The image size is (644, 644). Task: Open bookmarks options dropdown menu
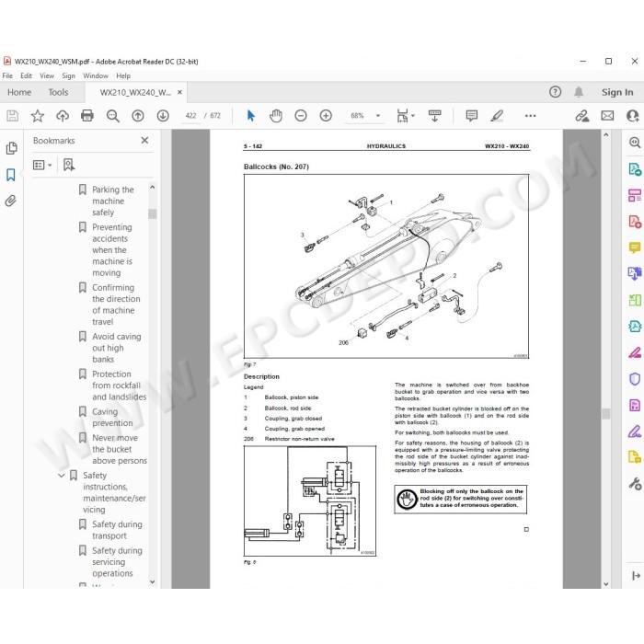[42, 165]
